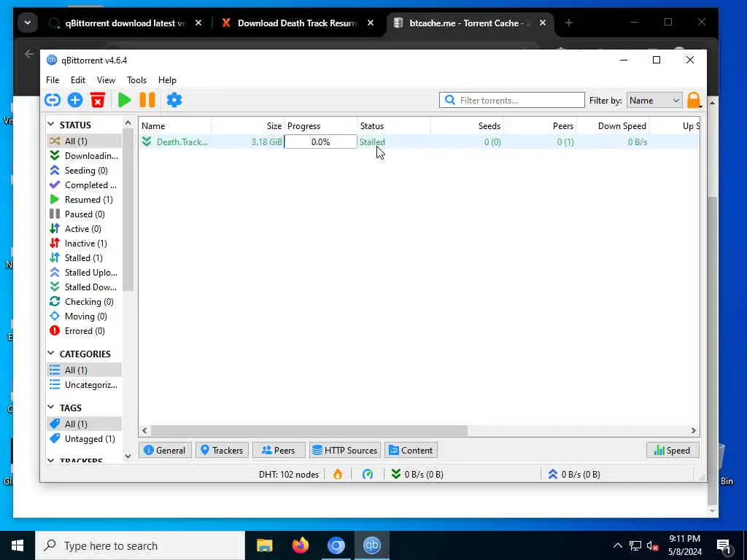Screen dimensions: 747x560
Task: Switch to the Trackers tab
Action: tap(222, 450)
